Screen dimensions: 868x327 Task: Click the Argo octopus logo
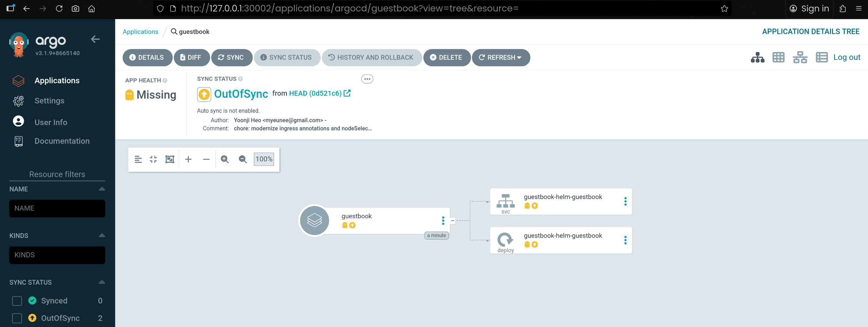(19, 45)
